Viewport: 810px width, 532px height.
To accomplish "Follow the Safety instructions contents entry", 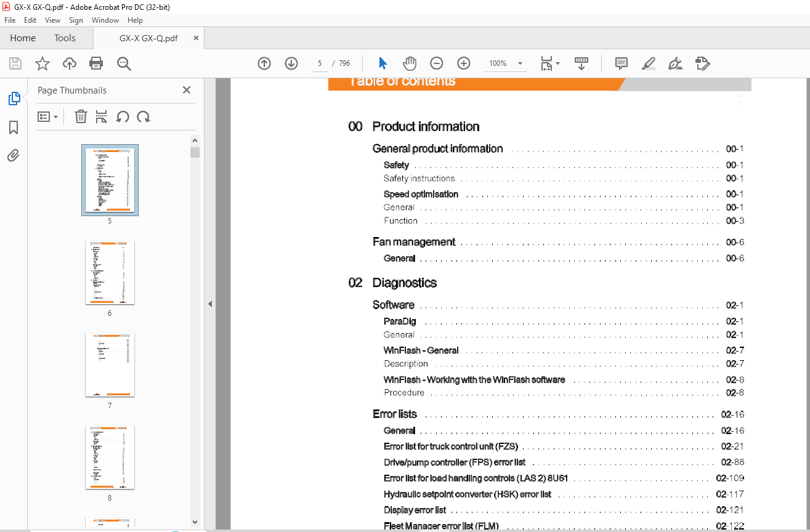I will [419, 179].
